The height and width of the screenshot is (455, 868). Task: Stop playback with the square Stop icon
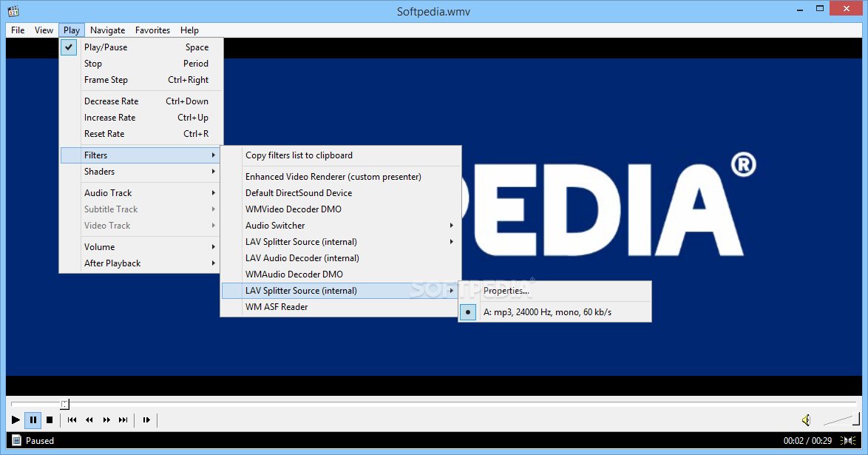50,420
